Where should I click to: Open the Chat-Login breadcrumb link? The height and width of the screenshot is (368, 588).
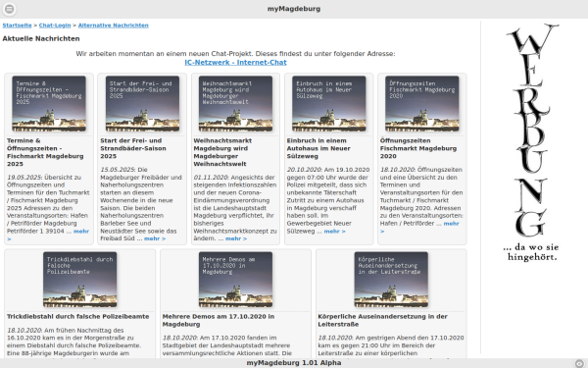55,26
